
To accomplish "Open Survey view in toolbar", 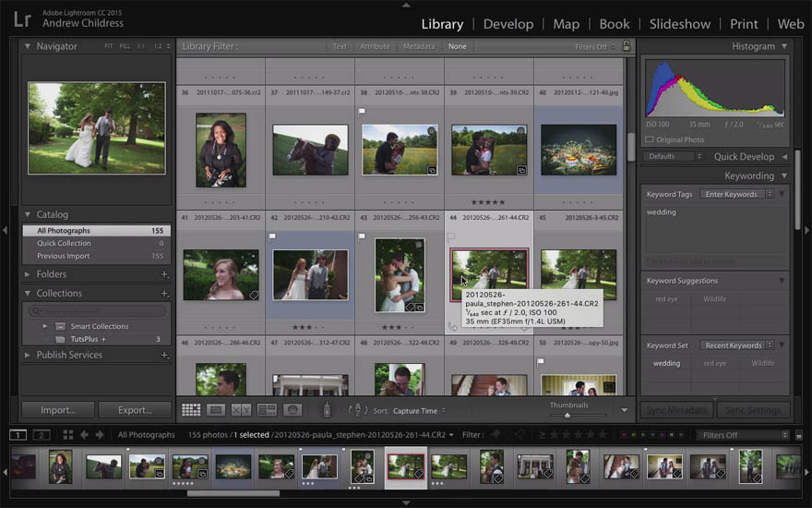I will pyautogui.click(x=267, y=410).
